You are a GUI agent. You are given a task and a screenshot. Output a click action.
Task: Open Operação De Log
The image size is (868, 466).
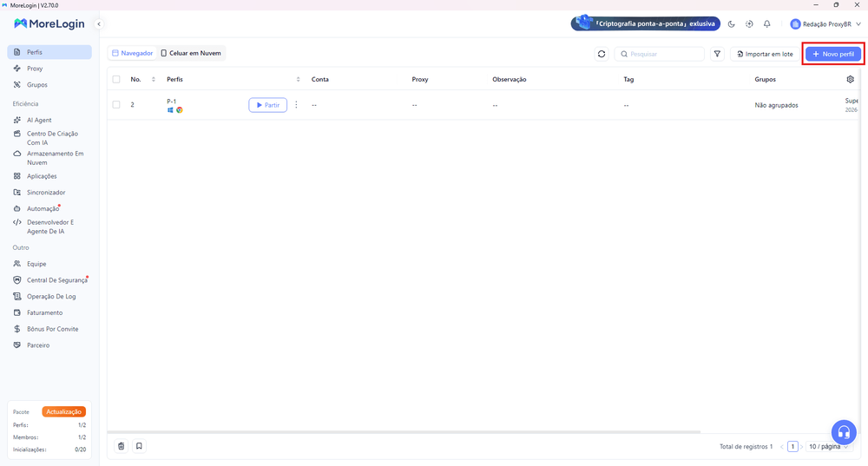click(x=49, y=297)
